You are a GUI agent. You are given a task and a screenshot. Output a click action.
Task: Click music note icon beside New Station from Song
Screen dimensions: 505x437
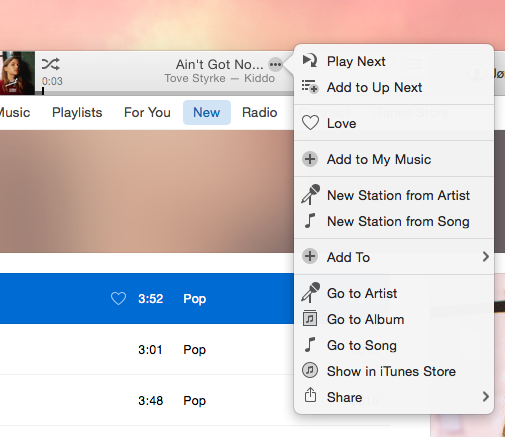310,221
